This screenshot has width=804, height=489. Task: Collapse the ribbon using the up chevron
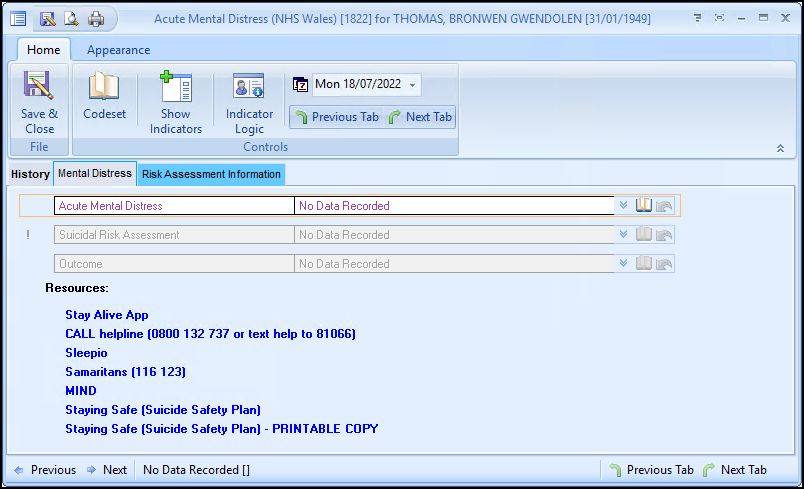[x=780, y=148]
